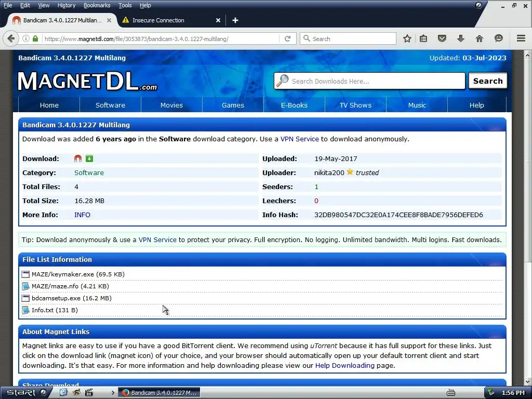The height and width of the screenshot is (399, 532).
Task: Open the Firefox hamburger menu
Action: (521, 38)
